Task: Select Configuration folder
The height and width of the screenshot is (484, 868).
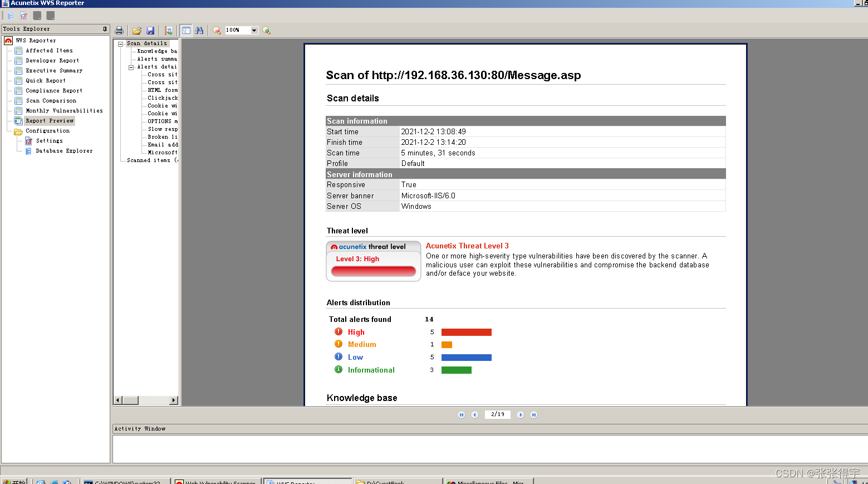Action: [47, 131]
